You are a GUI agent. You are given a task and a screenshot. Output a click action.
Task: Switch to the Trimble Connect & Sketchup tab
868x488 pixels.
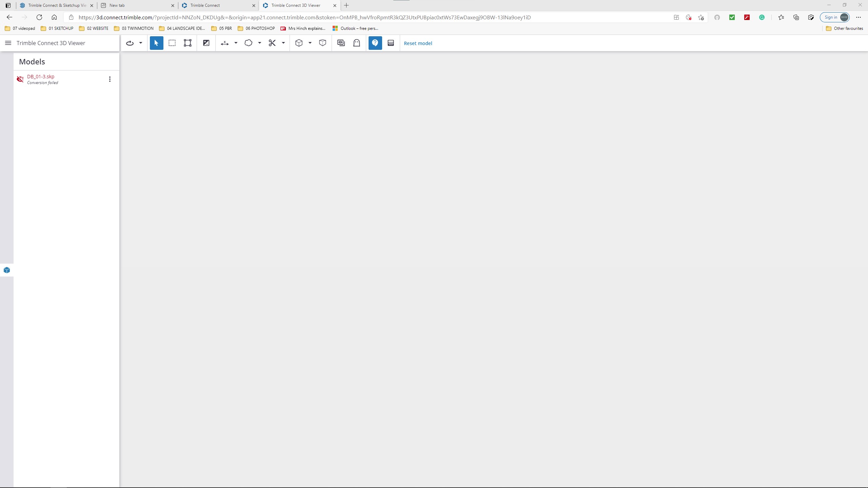pos(56,5)
